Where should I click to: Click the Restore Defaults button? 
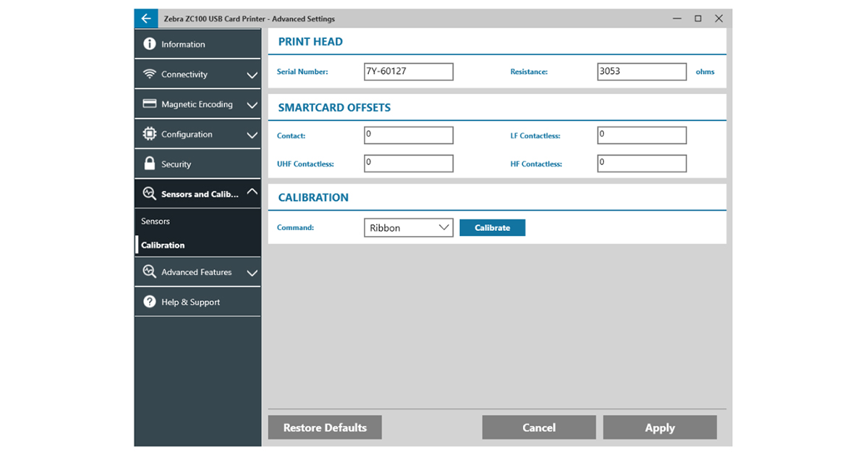(325, 428)
